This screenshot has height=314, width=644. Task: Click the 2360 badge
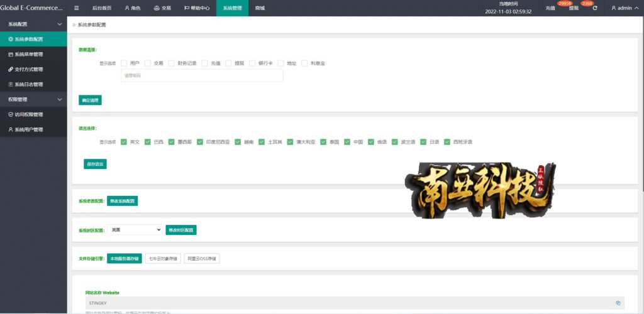click(x=587, y=4)
